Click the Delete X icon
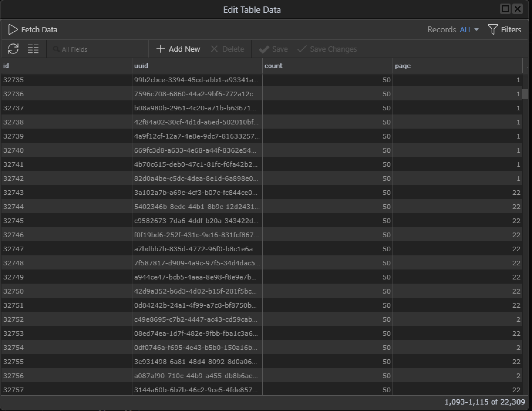This screenshot has height=411, width=532. click(214, 49)
